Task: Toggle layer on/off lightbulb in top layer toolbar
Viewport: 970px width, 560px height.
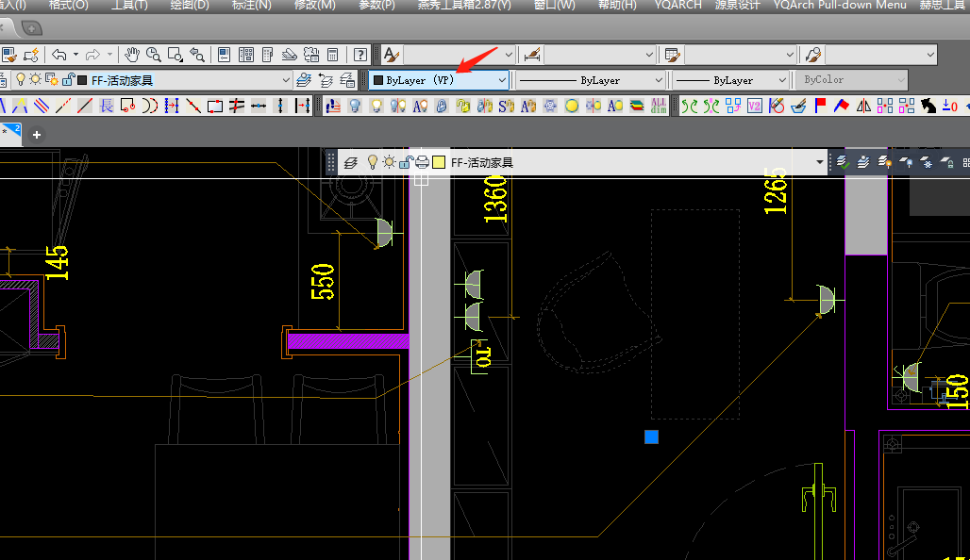Action: coord(21,79)
